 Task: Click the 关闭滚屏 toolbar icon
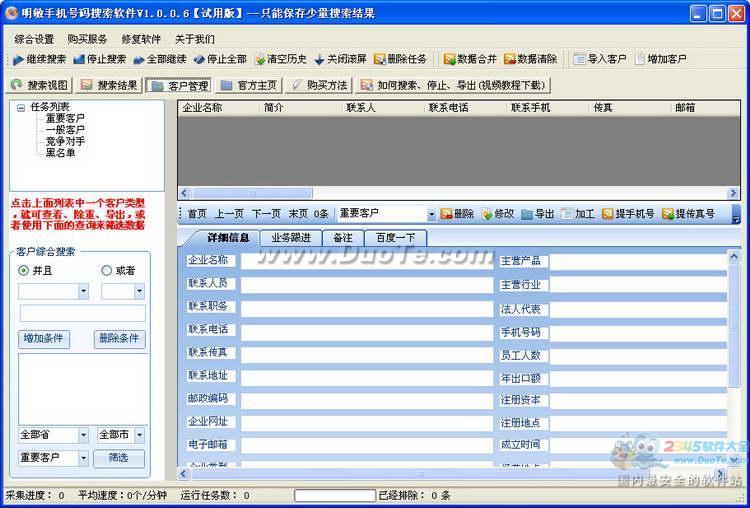pos(320,60)
